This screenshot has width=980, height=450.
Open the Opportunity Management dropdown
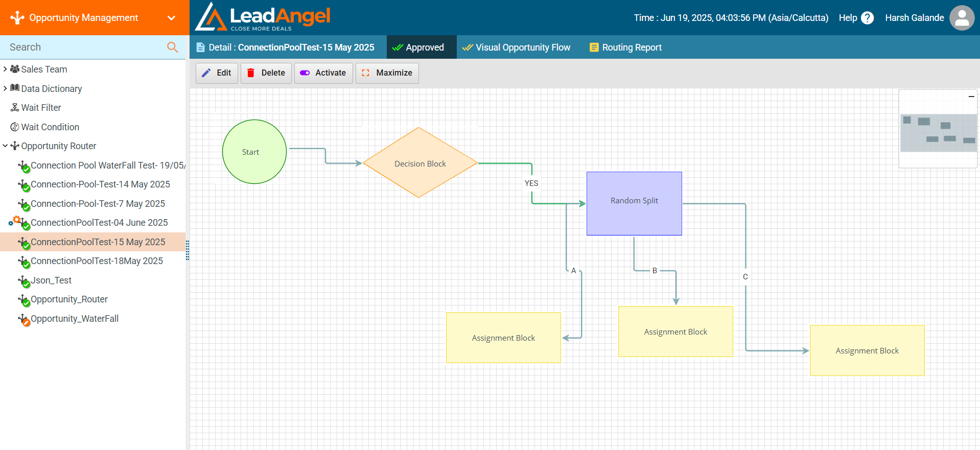click(171, 18)
